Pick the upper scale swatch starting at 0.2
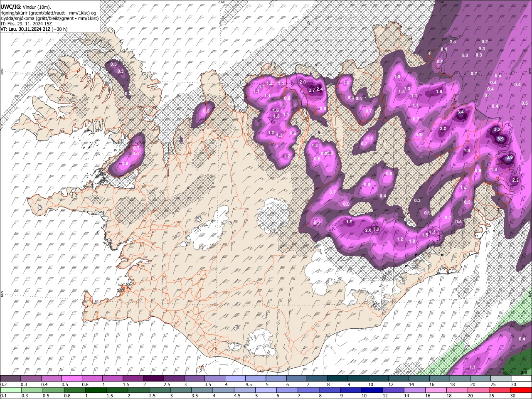532x399 pixels. [x=10, y=379]
